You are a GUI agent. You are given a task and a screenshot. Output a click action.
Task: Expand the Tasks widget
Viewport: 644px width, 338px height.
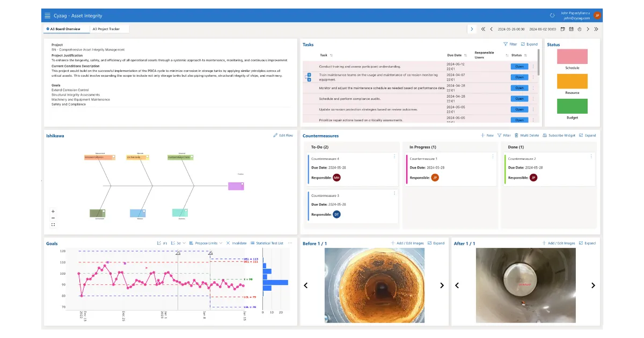tap(529, 45)
